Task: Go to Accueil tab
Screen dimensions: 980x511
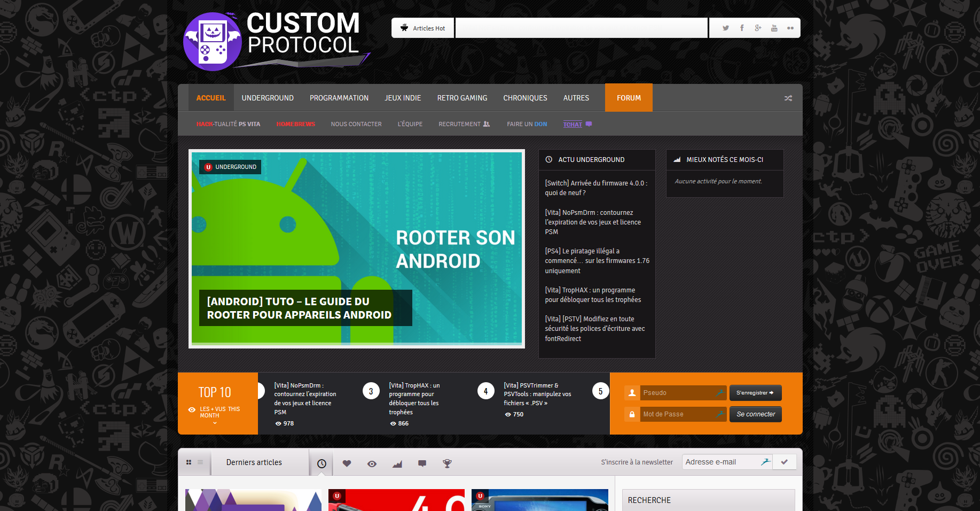Action: 211,98
